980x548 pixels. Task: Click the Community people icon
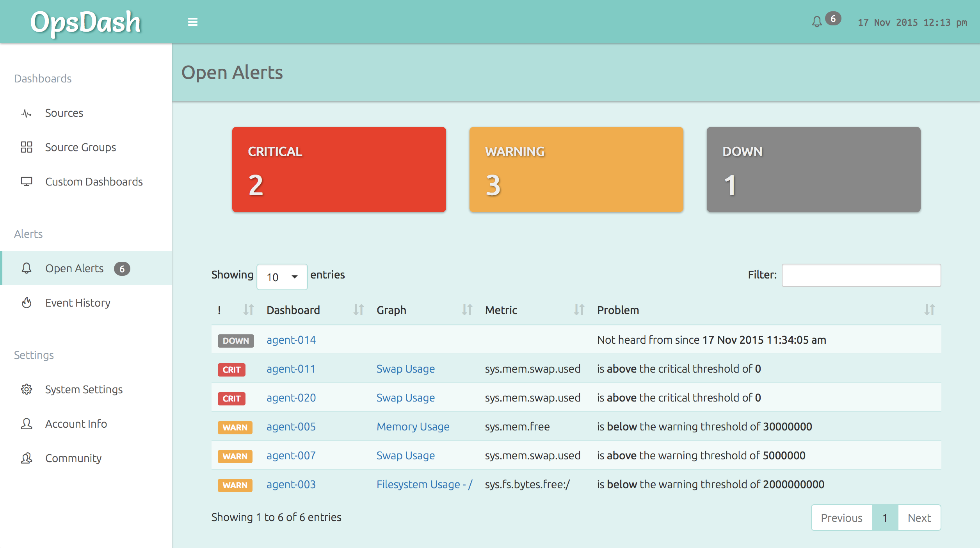coord(27,458)
